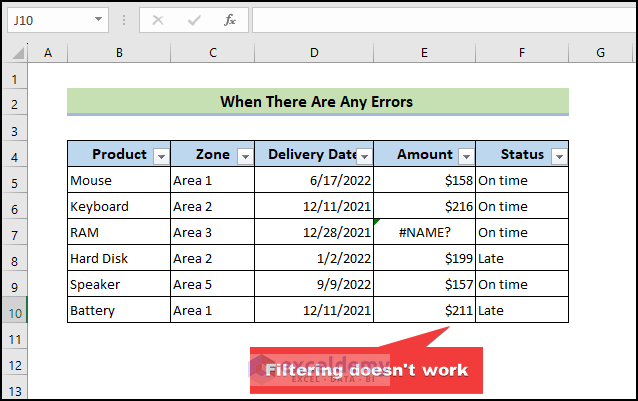Click the Insert Function fx icon

(x=229, y=20)
